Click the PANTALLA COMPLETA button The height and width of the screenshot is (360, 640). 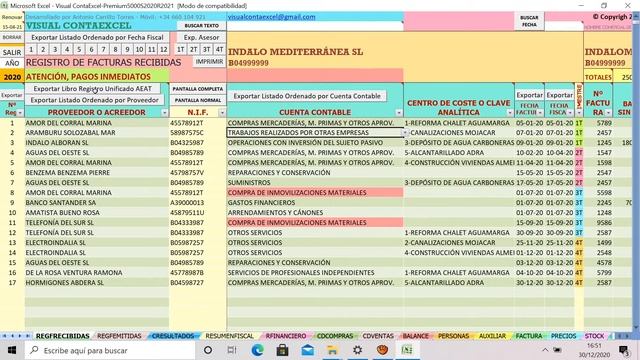pyautogui.click(x=198, y=89)
